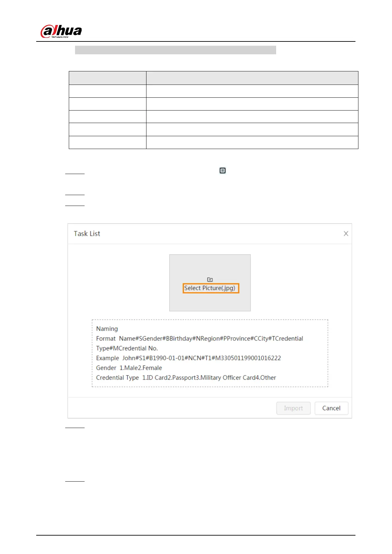Click the task list icon in the step text
Screen dimensions: 392x554
(222, 170)
